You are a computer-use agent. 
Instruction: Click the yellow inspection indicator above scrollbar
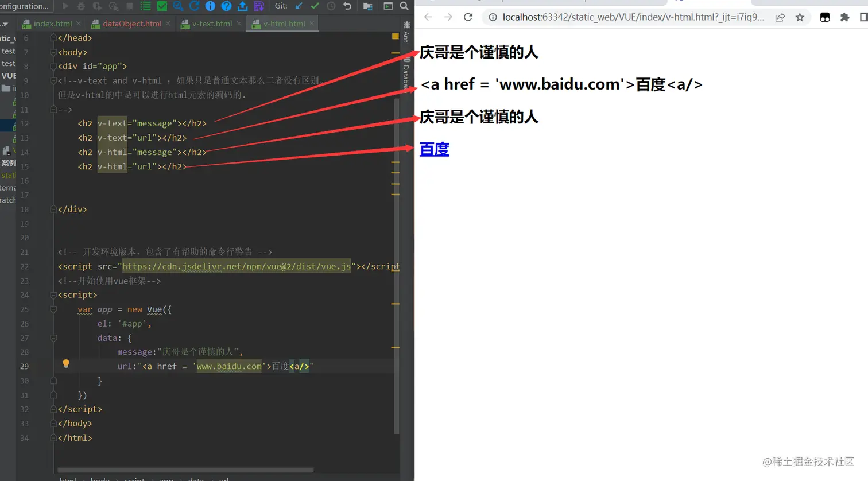(x=395, y=37)
